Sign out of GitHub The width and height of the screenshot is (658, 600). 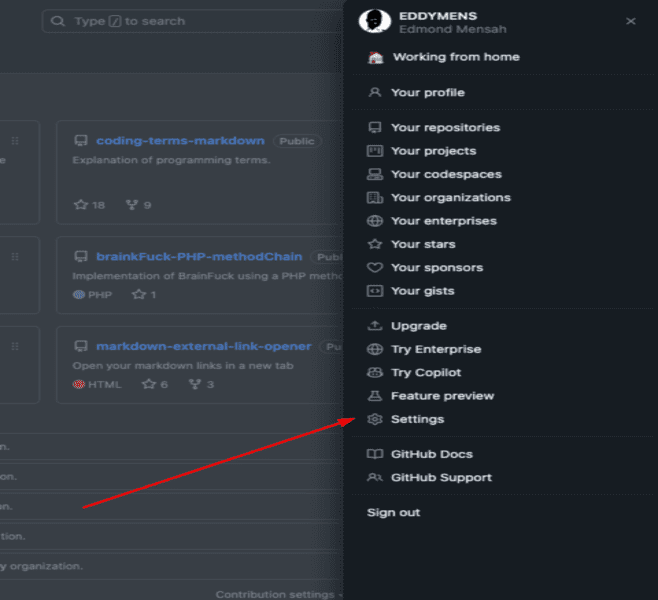(x=393, y=513)
